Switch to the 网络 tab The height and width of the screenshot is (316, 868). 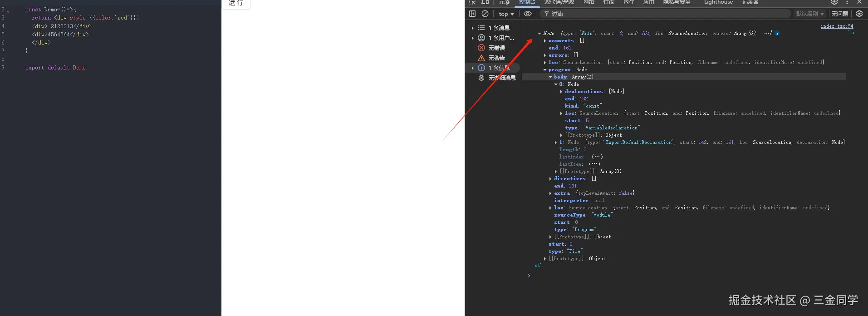[x=589, y=2]
